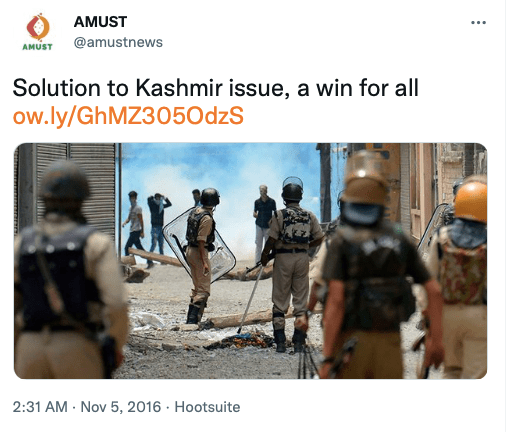Open the three-dot more options menu
The width and height of the screenshot is (519, 432).
478,23
